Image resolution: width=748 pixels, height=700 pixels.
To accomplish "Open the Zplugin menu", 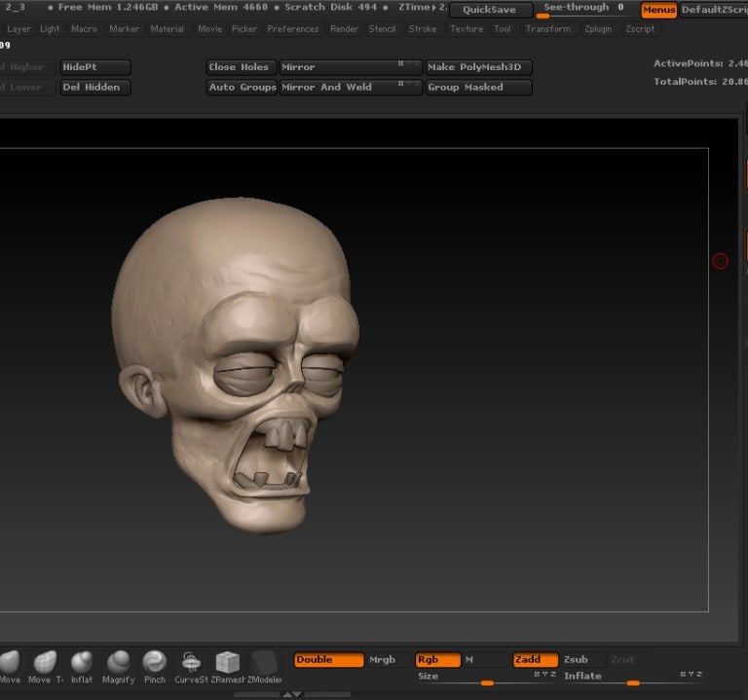I will click(598, 29).
